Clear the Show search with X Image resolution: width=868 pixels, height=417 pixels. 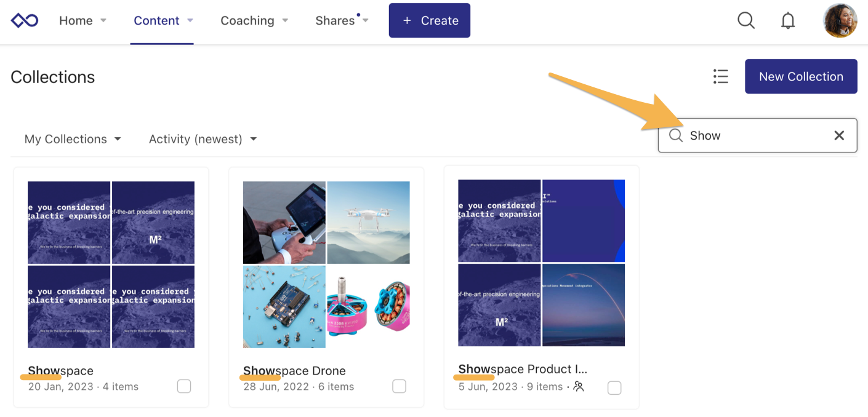point(839,135)
